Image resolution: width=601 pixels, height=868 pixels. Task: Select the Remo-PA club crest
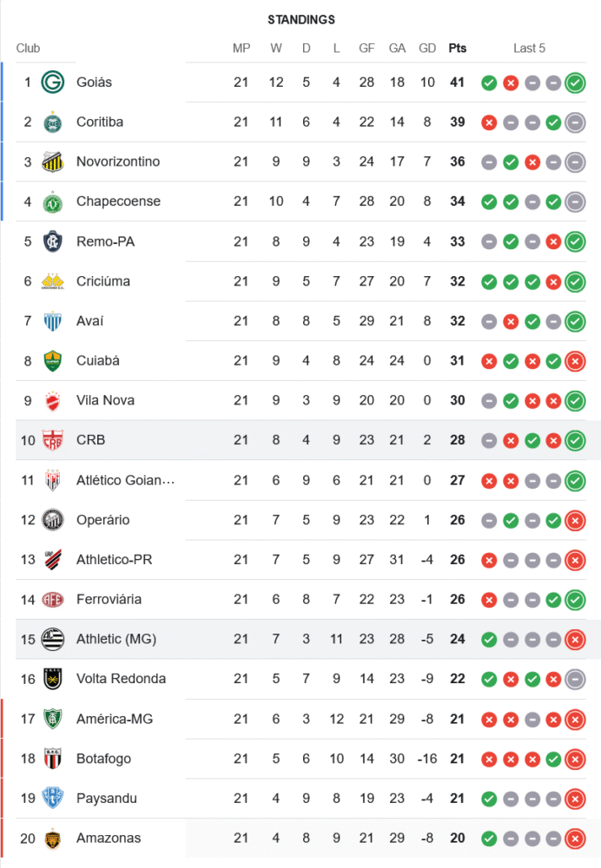(54, 241)
